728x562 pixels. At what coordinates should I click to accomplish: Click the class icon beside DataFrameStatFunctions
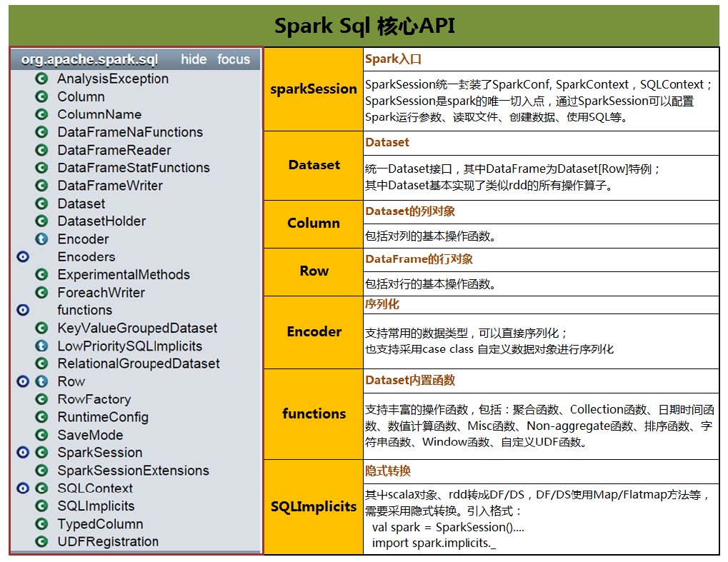pos(41,168)
